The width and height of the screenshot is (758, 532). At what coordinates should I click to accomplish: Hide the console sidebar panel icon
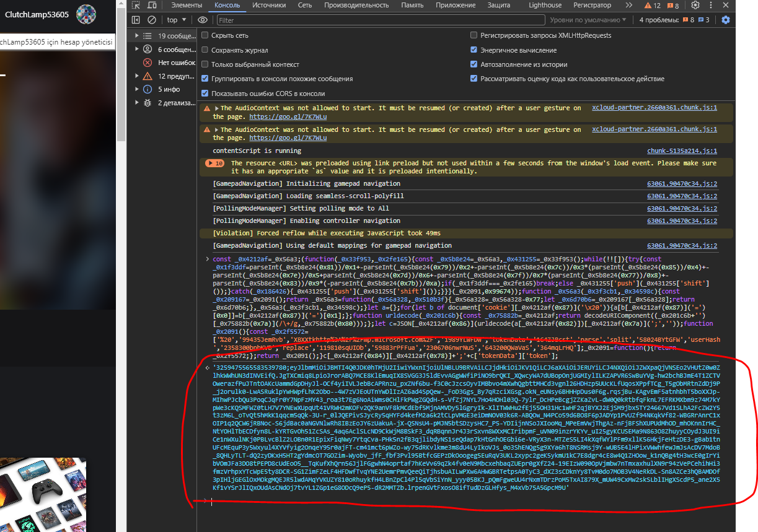[136, 20]
